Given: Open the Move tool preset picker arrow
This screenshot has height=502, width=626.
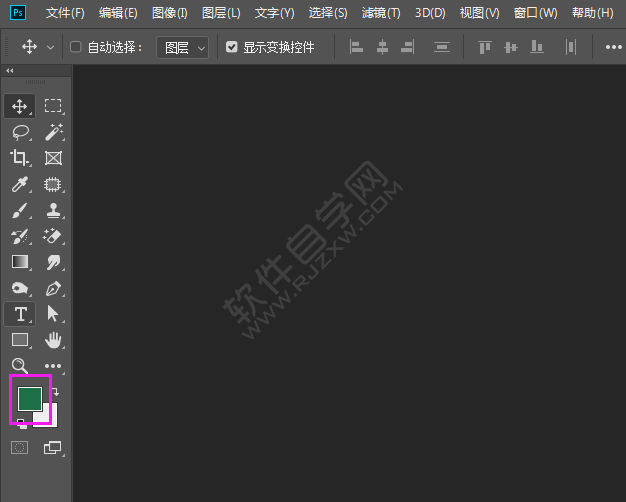Looking at the screenshot, I should [x=50, y=48].
